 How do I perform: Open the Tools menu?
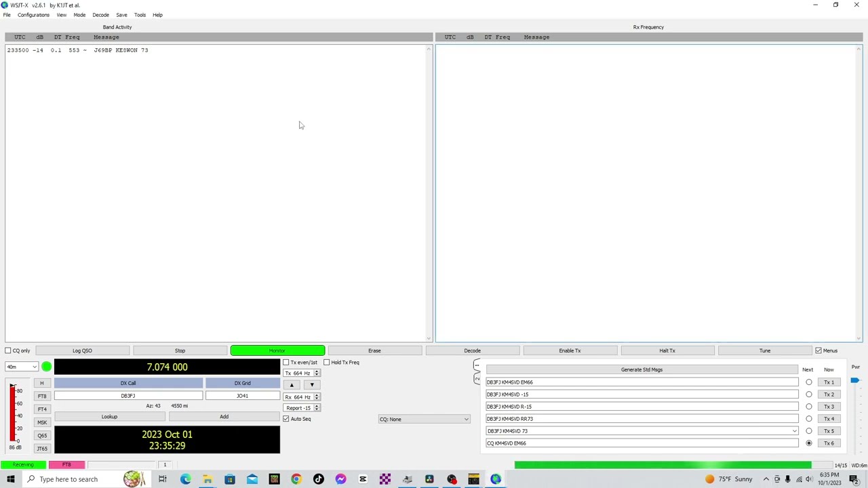coord(140,15)
